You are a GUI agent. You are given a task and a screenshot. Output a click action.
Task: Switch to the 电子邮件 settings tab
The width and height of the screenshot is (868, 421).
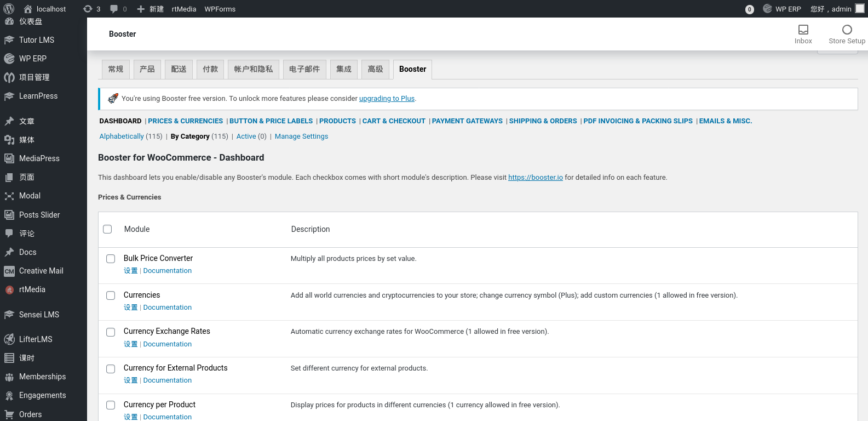304,69
